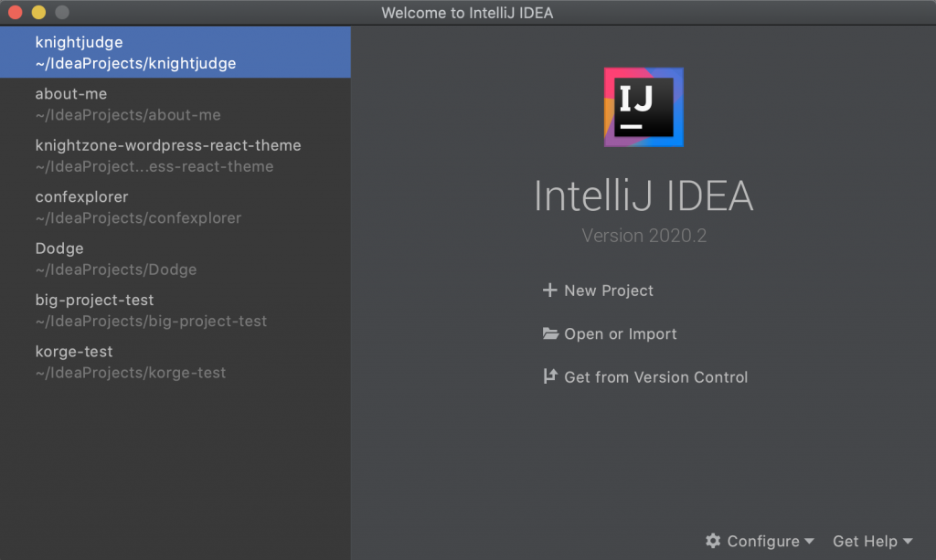Click the folder icon for Open or Import
Viewport: 936px width, 560px height.
[x=550, y=333]
